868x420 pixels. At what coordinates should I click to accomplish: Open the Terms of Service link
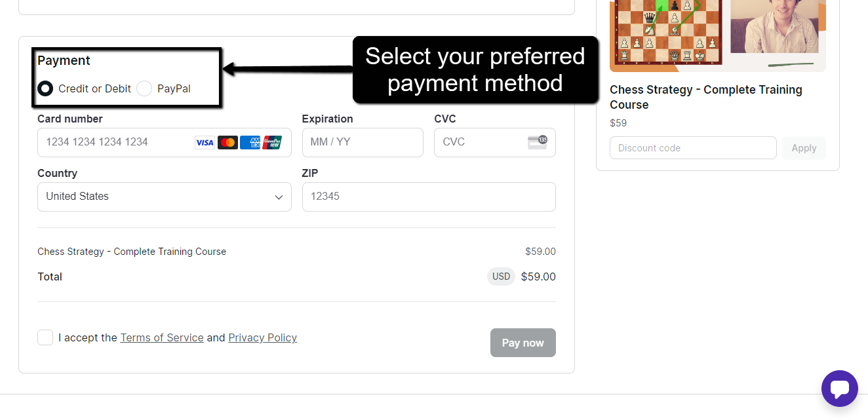coord(162,337)
